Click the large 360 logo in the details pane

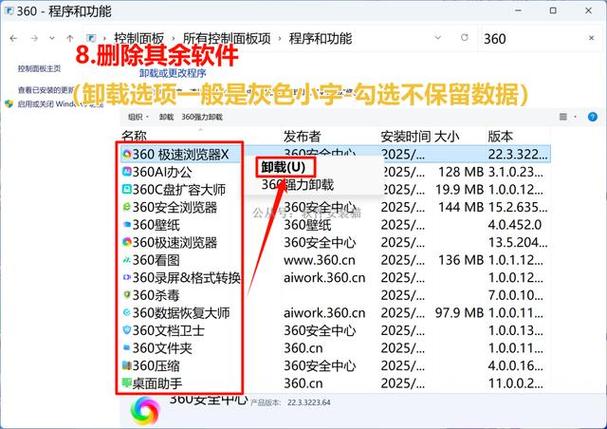(x=145, y=410)
